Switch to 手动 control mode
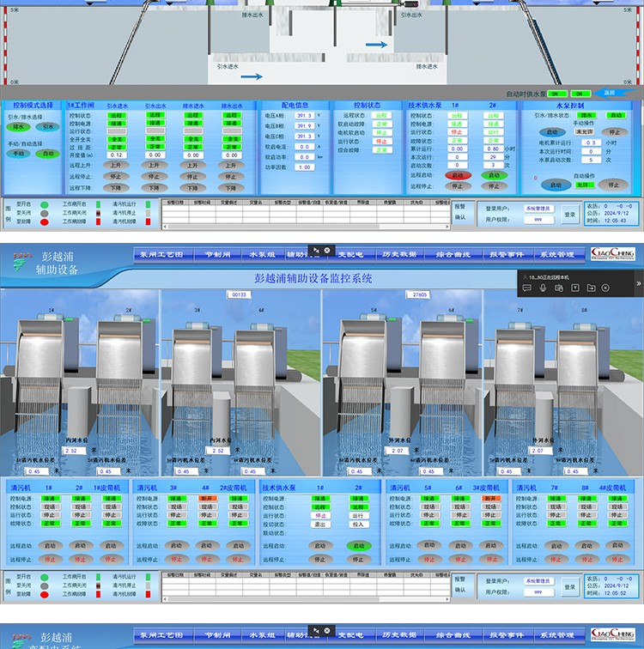The image size is (644, 649). tap(18, 154)
